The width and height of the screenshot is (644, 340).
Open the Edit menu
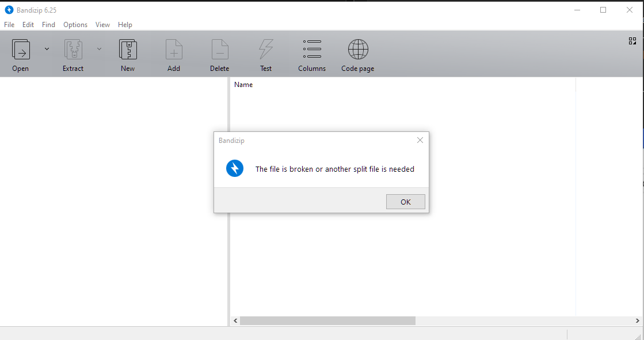pos(28,25)
